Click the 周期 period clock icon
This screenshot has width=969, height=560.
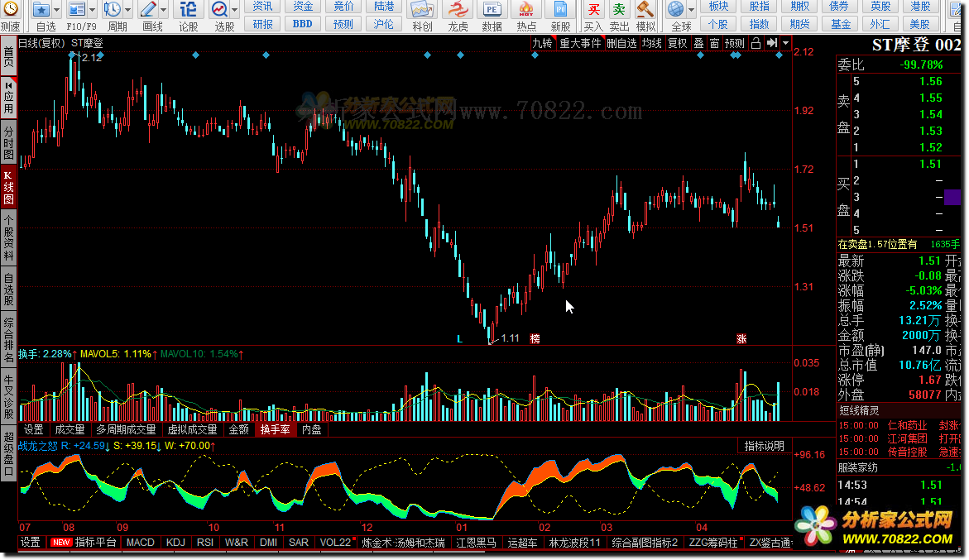(113, 9)
